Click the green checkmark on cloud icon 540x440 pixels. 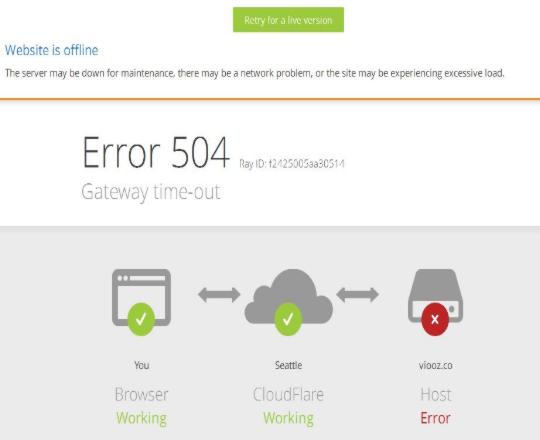point(288,319)
